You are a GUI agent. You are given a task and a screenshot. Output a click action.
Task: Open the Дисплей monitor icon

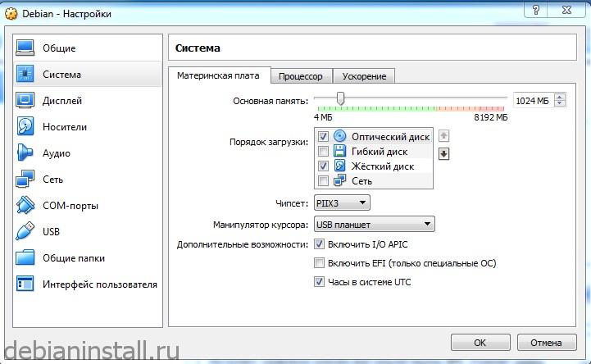click(25, 100)
